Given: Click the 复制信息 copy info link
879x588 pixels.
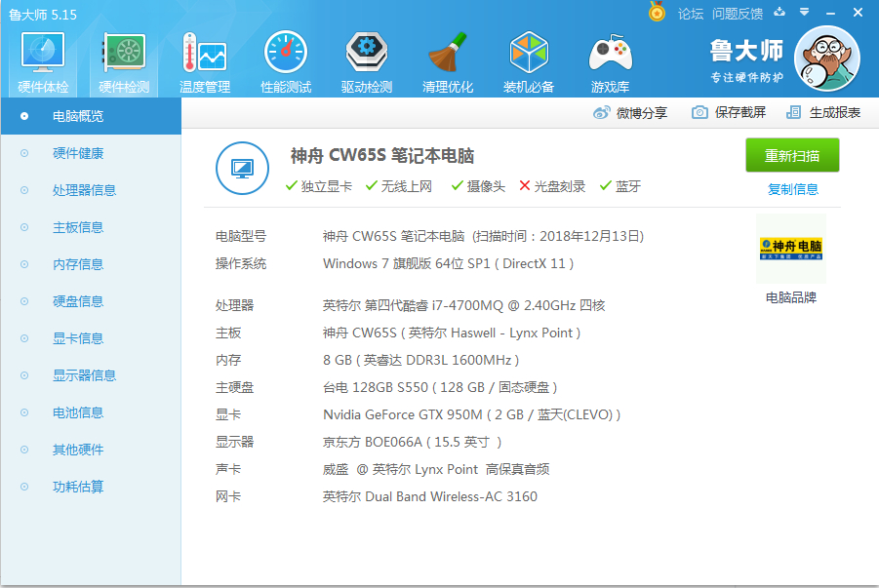Looking at the screenshot, I should [793, 189].
